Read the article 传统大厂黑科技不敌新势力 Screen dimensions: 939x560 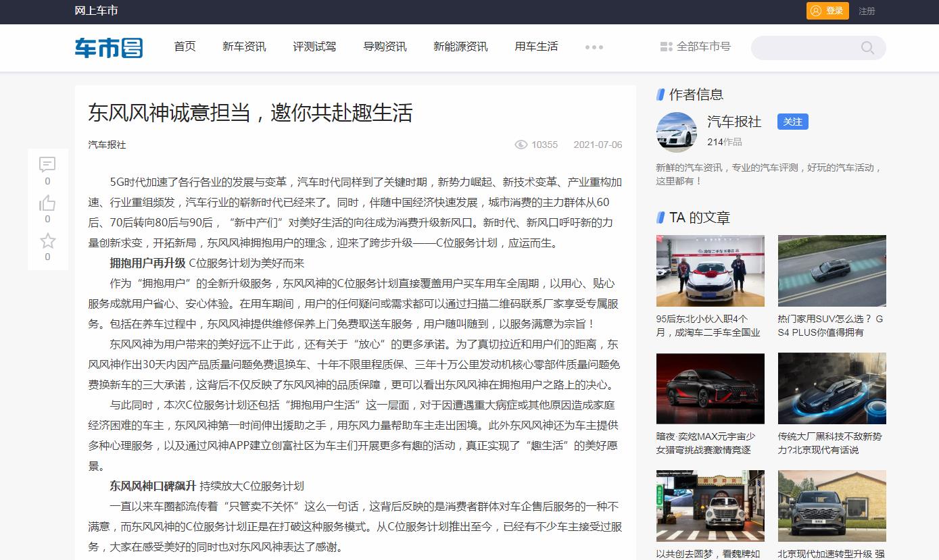click(x=830, y=443)
